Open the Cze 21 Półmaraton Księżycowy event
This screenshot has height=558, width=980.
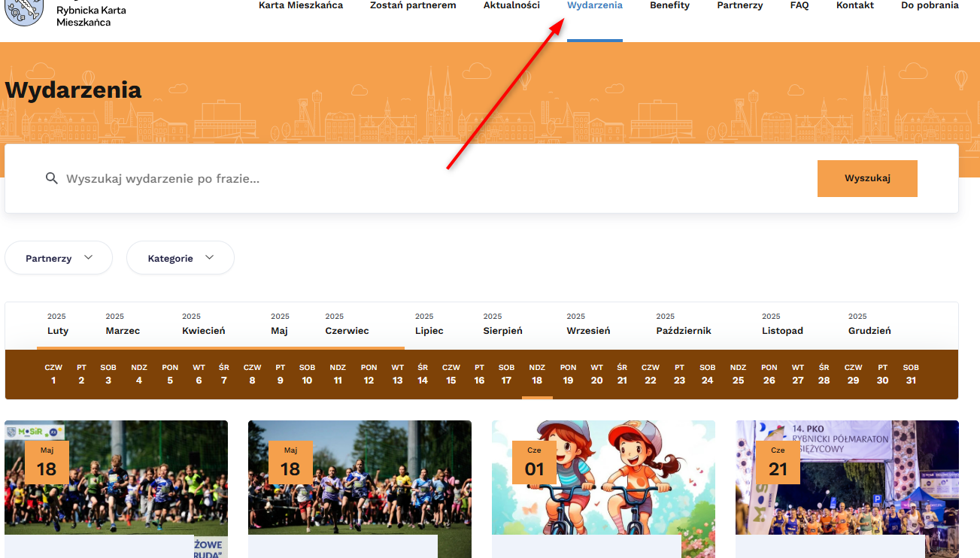pyautogui.click(x=847, y=489)
